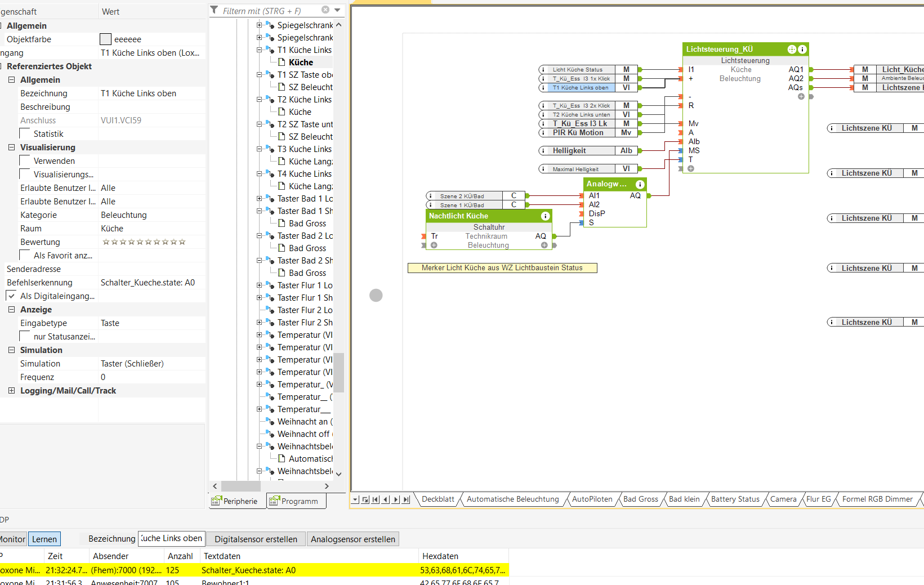Clear the filter with the X icon
Screen dimensions: 924x585
click(325, 10)
